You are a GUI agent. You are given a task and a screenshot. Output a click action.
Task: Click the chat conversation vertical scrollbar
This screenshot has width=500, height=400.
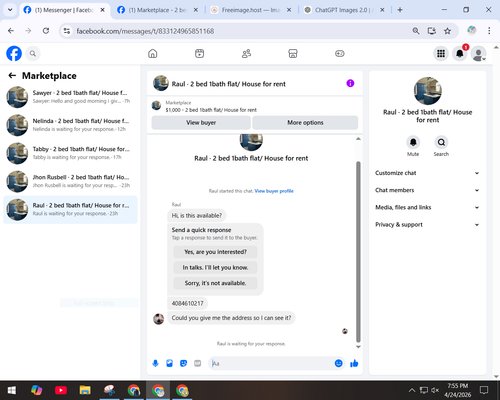[358, 252]
